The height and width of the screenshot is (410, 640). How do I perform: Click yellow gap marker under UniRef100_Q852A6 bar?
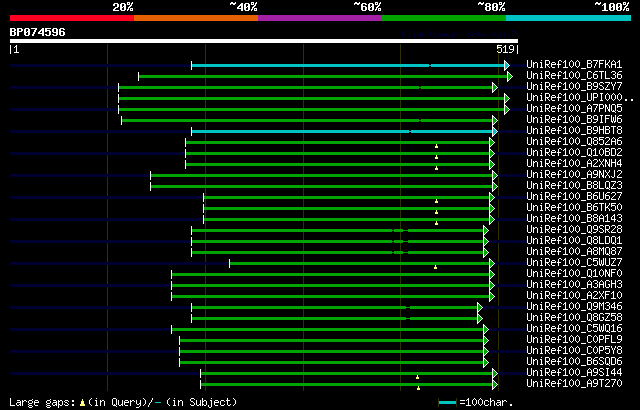click(x=436, y=146)
